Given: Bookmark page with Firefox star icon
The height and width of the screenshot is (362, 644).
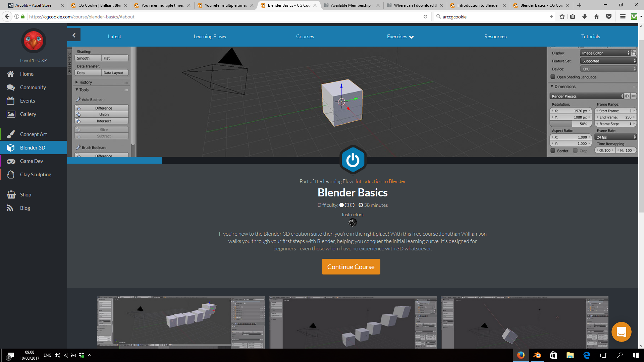Looking at the screenshot, I should [562, 16].
